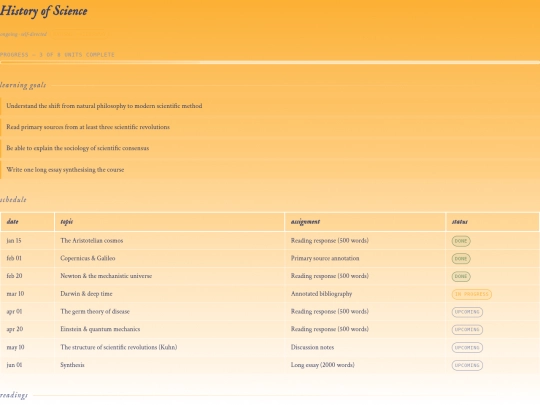Screen dimensions: 540x405
Task: Click Reading response cell in the jan 15 row
Action: coord(365,240)
